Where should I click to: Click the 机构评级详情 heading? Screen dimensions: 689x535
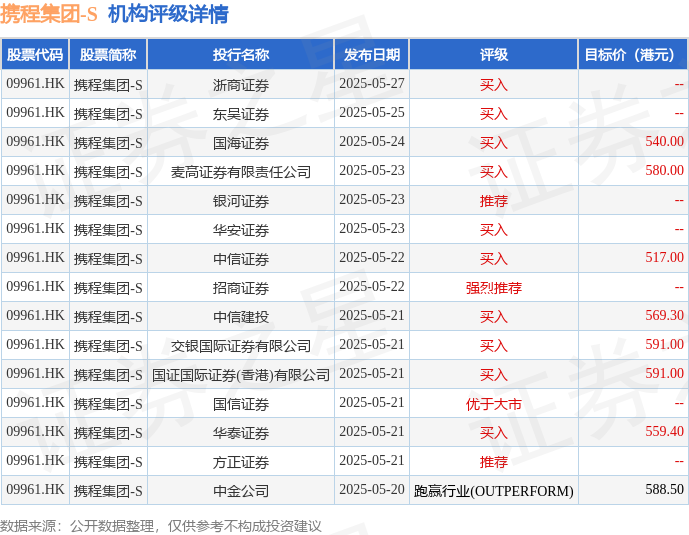click(x=168, y=14)
